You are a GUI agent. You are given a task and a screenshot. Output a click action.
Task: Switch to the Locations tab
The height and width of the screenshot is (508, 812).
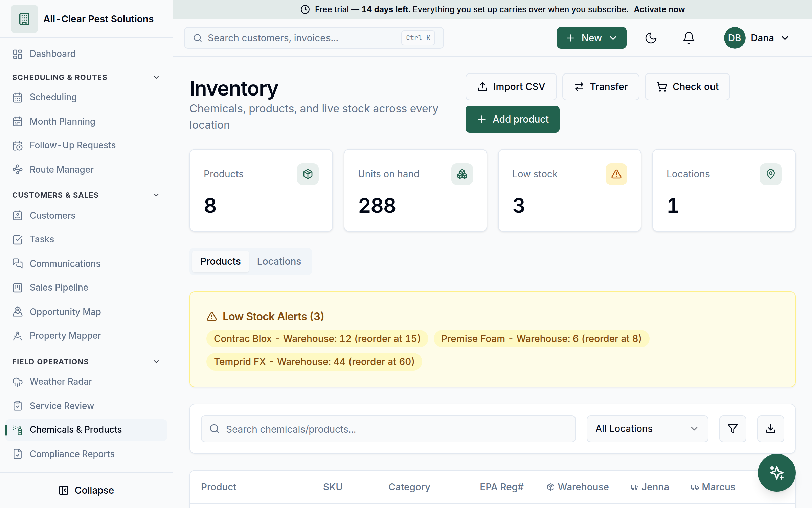pyautogui.click(x=279, y=261)
